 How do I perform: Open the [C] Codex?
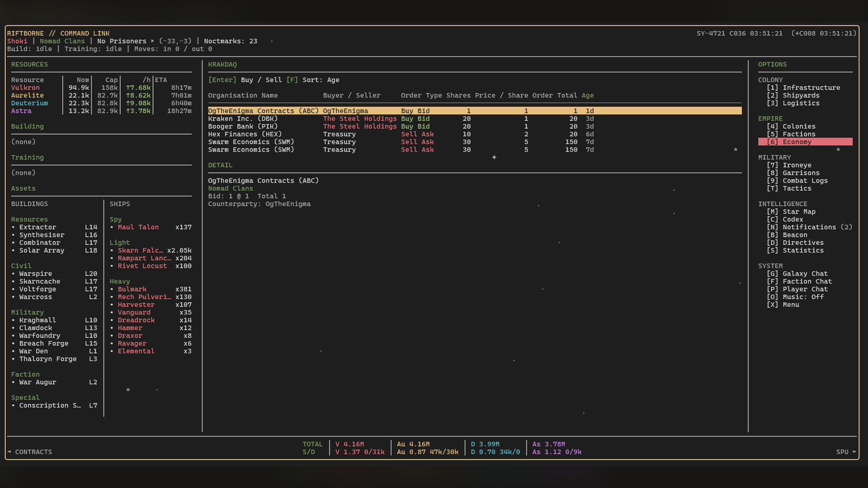click(784, 220)
